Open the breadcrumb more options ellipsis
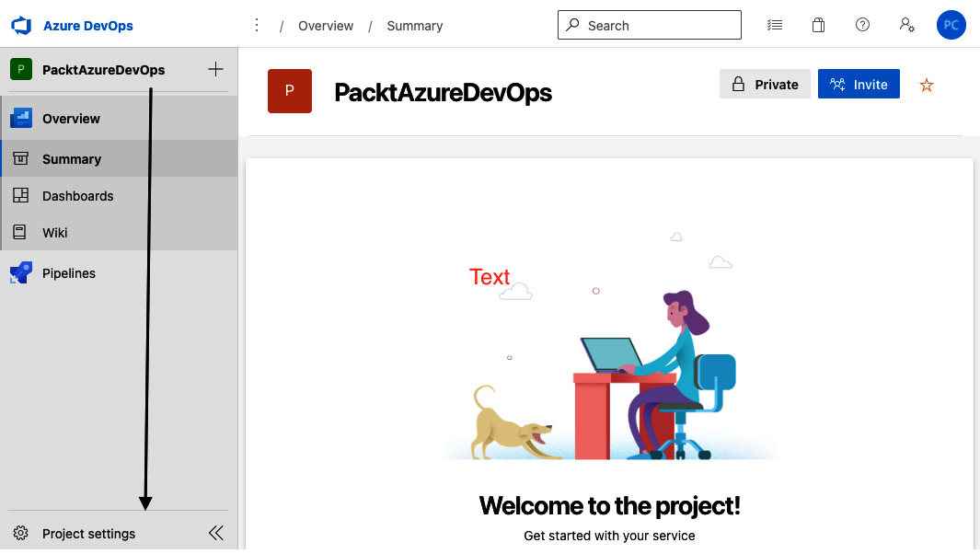 tap(256, 25)
